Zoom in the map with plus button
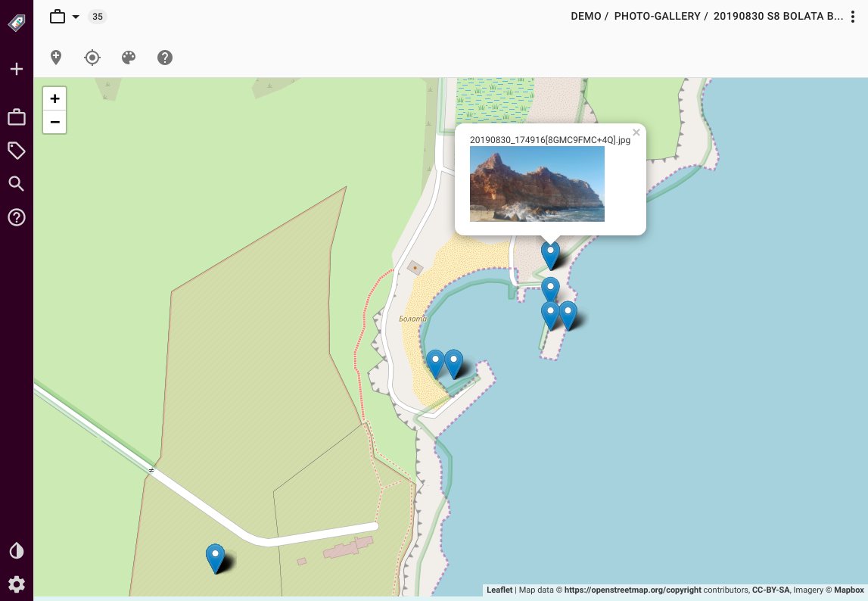This screenshot has height=601, width=868. [x=55, y=99]
